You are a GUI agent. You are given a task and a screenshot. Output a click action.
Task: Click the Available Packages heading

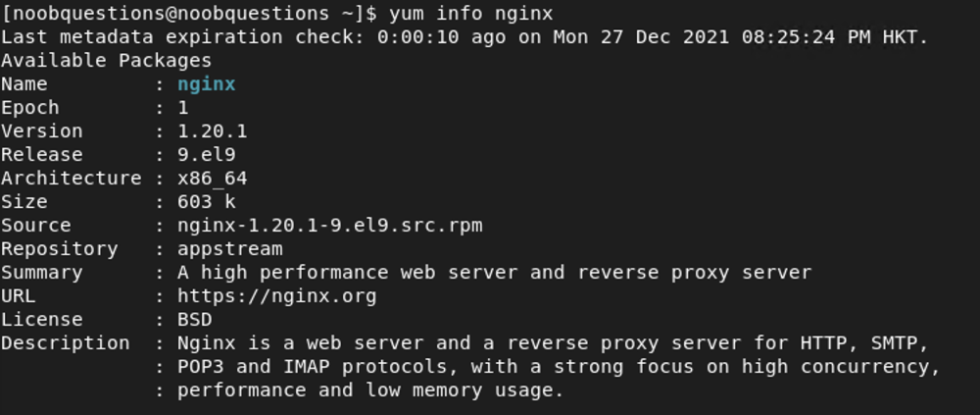coord(106,61)
